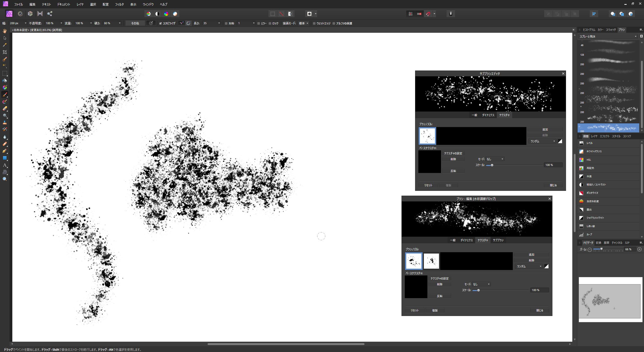The height and width of the screenshot is (352, 644).
Task: Switch to the レイヤ panel tab
Action: tap(594, 136)
